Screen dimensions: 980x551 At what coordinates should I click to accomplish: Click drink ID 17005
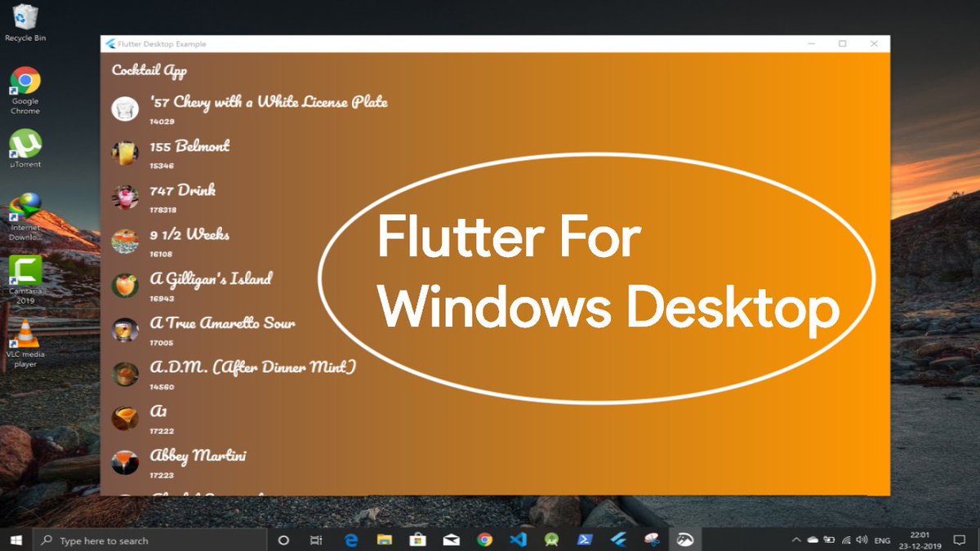[x=162, y=343]
